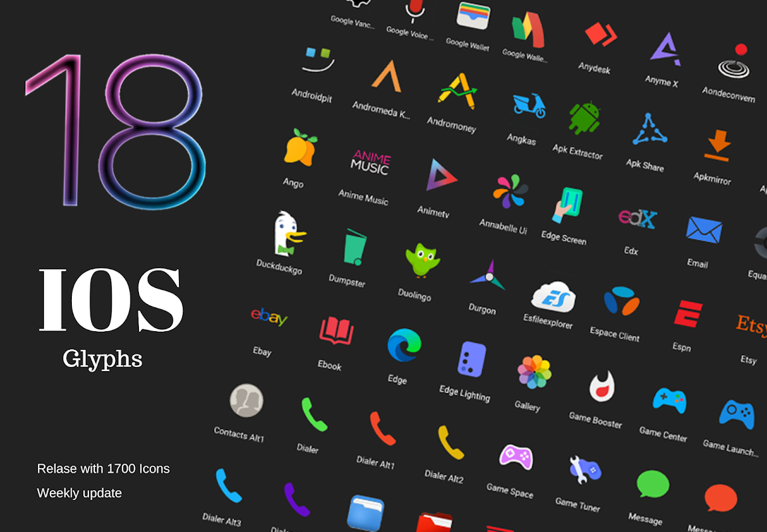Viewport: 767px width, 532px height.
Task: Open the Angkas scooter icon
Action: point(529,106)
